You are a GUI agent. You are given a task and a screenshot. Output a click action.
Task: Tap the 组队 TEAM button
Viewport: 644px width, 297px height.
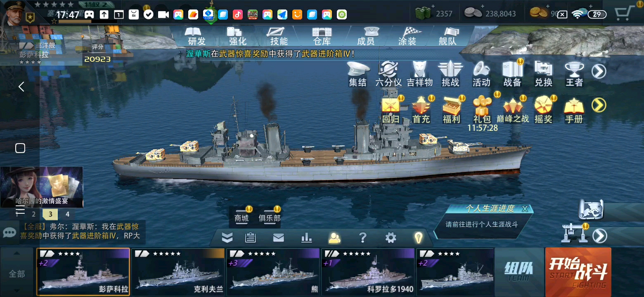point(519,272)
